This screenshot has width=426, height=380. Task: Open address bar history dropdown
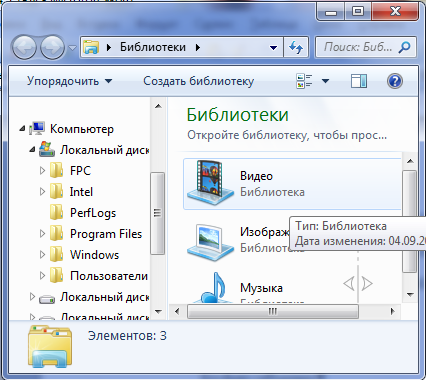[x=273, y=48]
